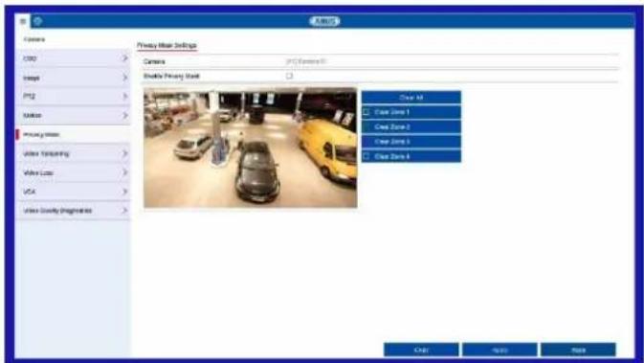Viewport: 644px width, 363px height.
Task: Click the Copy button at the bottom
Action: click(x=421, y=350)
